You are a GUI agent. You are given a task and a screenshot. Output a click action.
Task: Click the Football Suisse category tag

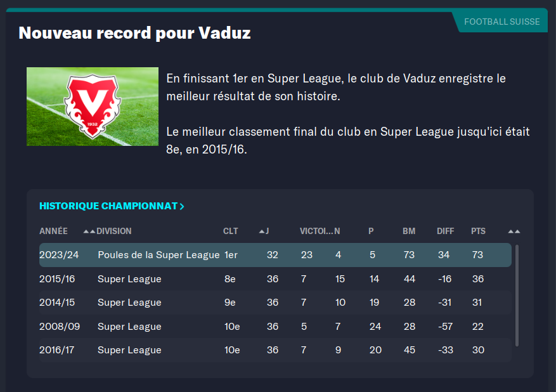501,22
